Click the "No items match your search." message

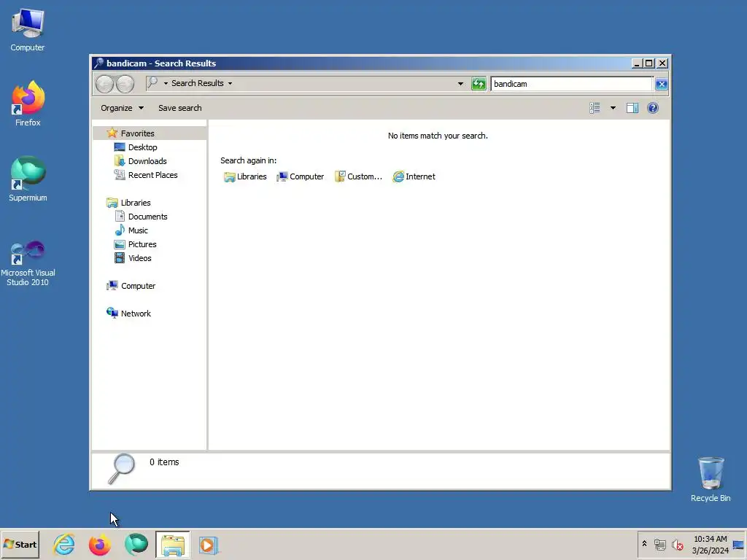(x=438, y=136)
